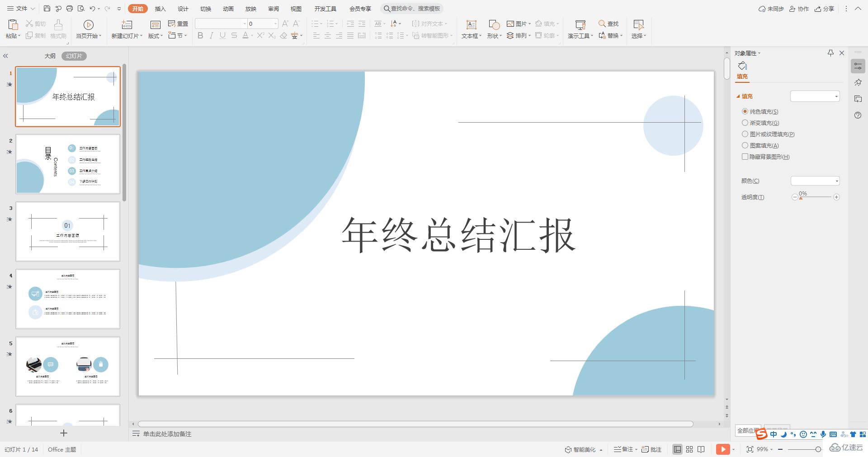Collapse the Fill (填充) section expander

(738, 96)
